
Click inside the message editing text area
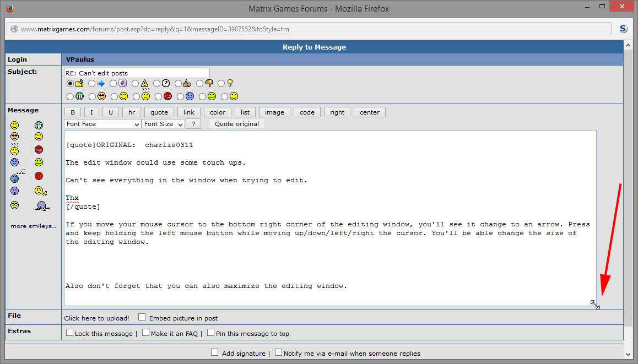(x=330, y=218)
